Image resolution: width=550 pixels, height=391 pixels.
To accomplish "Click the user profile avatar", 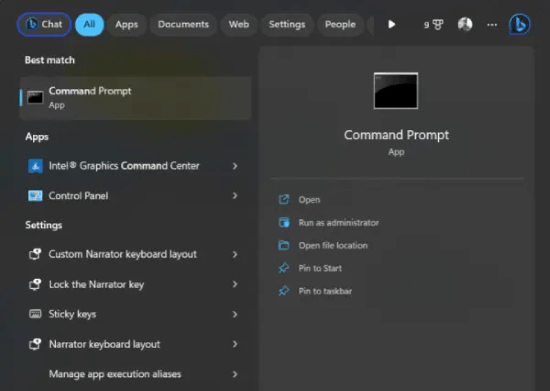I will pyautogui.click(x=465, y=24).
